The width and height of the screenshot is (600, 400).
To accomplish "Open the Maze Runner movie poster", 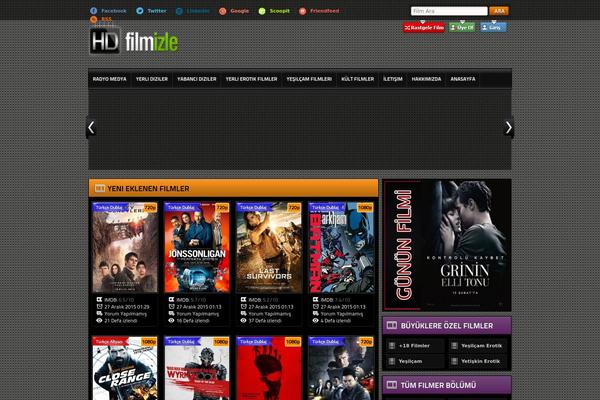I will tap(125, 248).
